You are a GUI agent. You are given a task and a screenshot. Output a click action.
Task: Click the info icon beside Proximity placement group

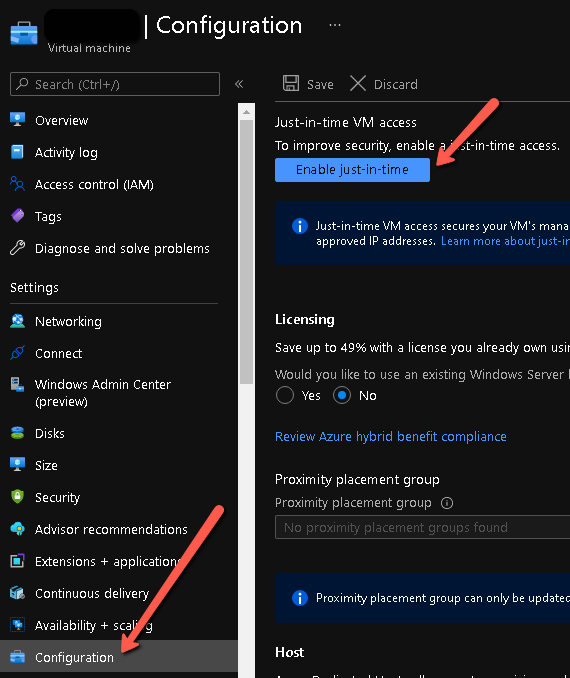point(447,503)
